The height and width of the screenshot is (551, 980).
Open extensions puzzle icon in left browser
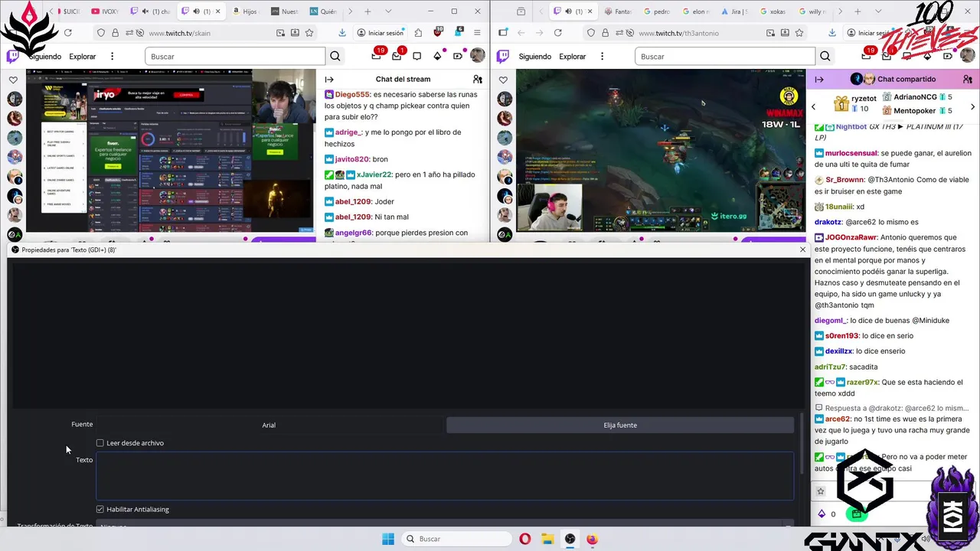coord(418,33)
